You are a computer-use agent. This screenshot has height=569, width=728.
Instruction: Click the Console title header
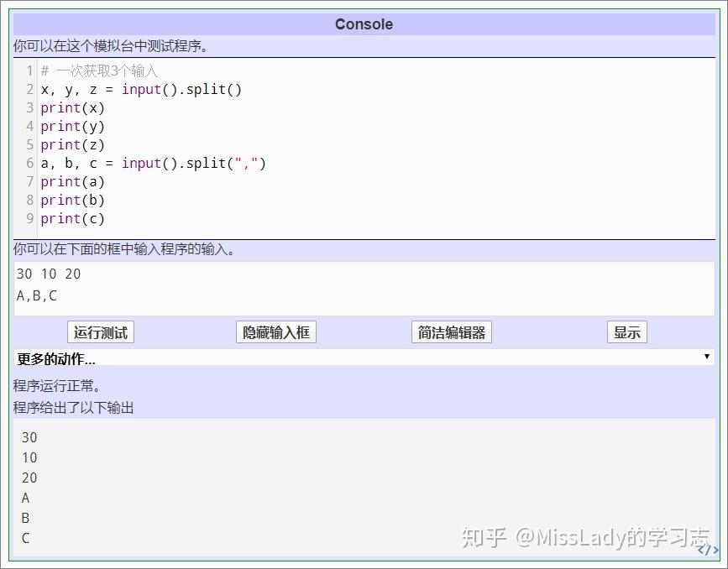(x=364, y=24)
